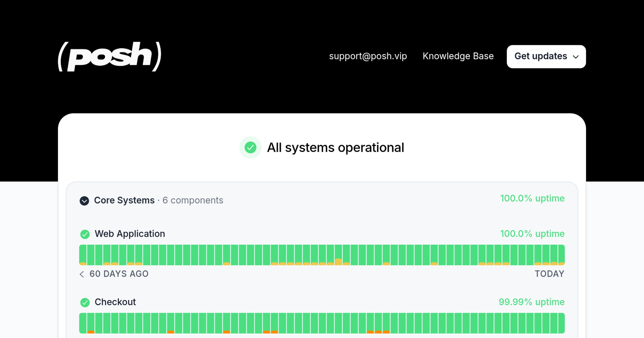Screen dimensions: 644x338
Task: Click the TODAY label under uptime bar
Action: coord(550,274)
